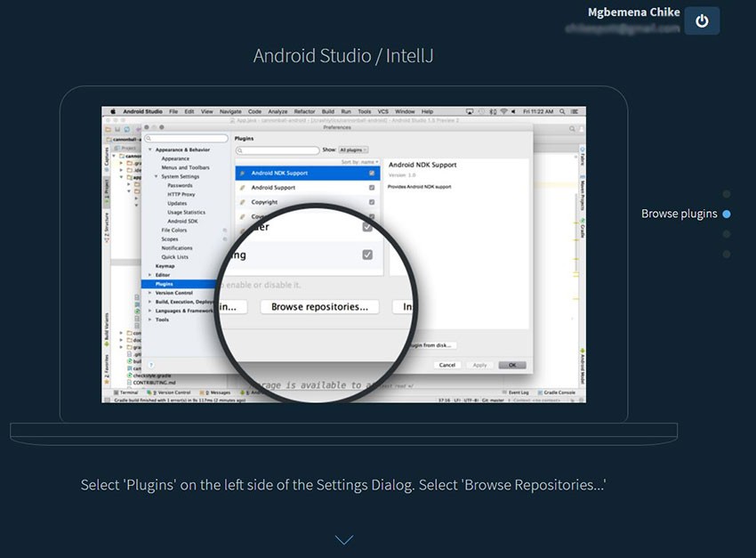Select Android SDK in the settings tree
756x558 pixels.
point(182,222)
